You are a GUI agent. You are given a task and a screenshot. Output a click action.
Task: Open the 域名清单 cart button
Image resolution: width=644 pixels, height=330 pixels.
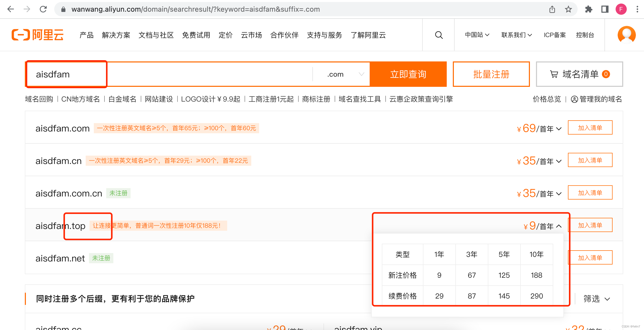[579, 74]
